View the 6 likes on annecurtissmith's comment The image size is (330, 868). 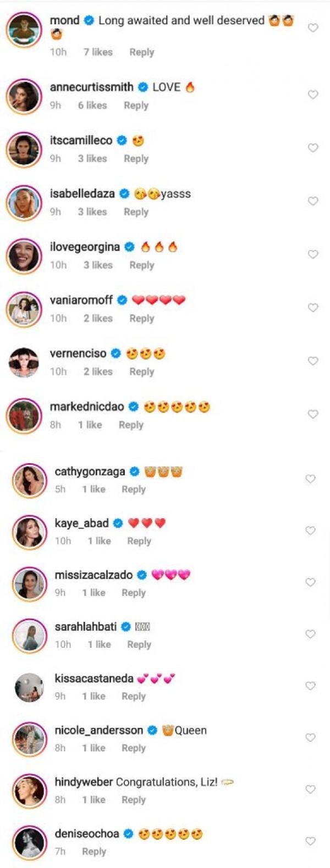92,105
